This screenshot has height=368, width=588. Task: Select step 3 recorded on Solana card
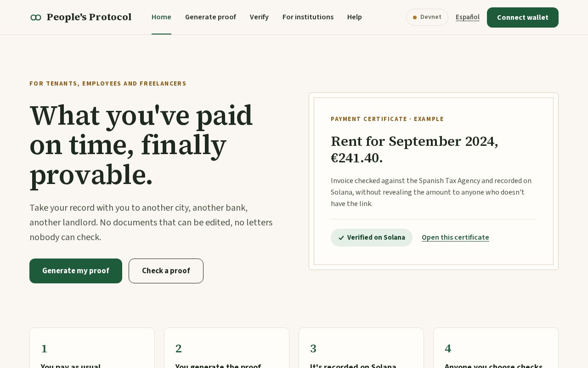click(361, 348)
